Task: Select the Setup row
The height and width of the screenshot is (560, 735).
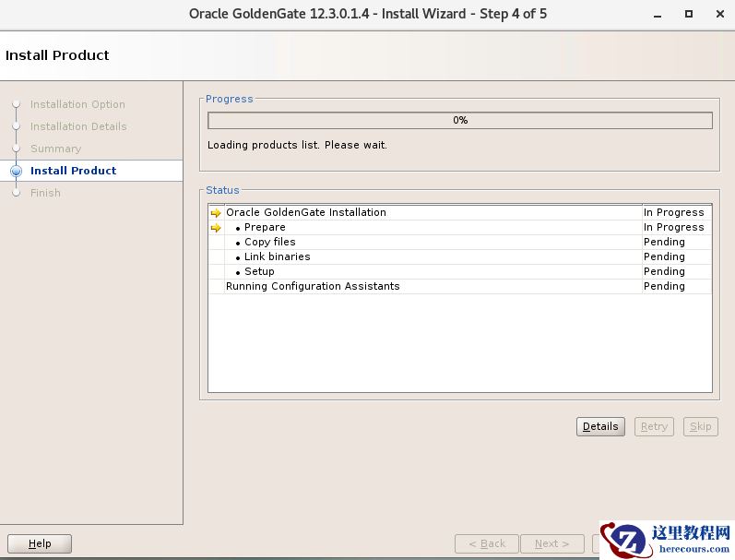Action: pos(460,271)
